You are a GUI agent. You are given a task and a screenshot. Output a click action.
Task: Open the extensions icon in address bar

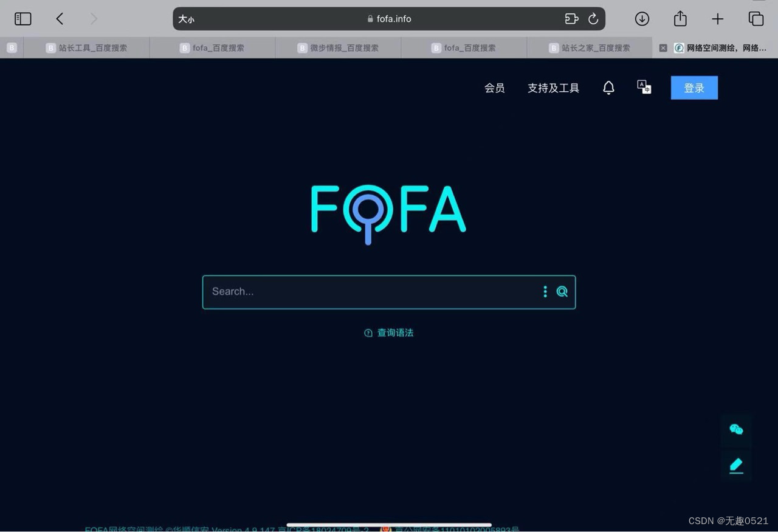571,19
